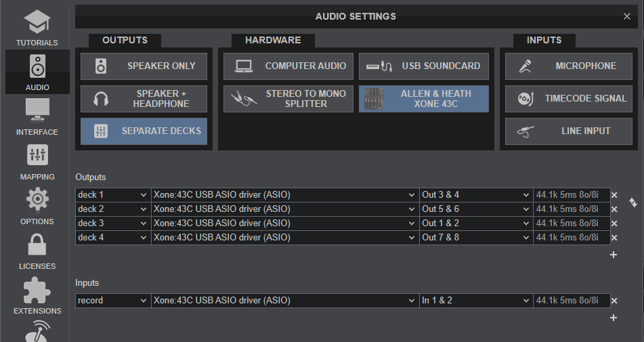644x342 pixels.
Task: Add a new input row
Action: 614,318
